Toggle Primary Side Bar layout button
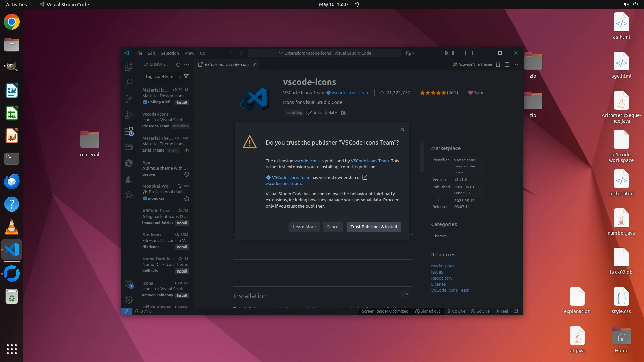 (454, 53)
